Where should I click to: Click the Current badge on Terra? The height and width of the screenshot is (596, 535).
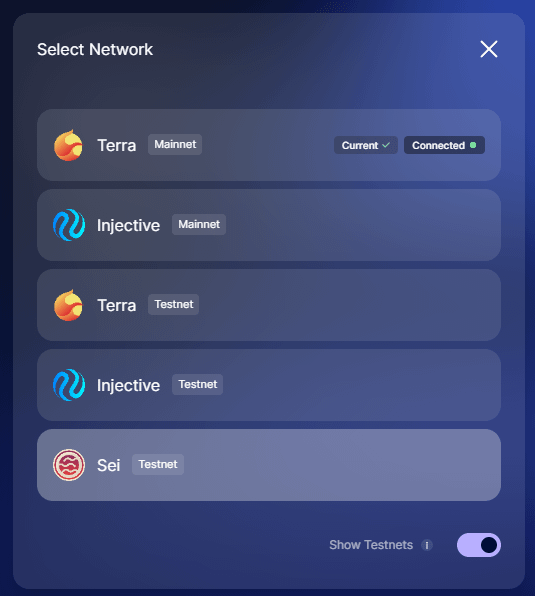tap(366, 145)
